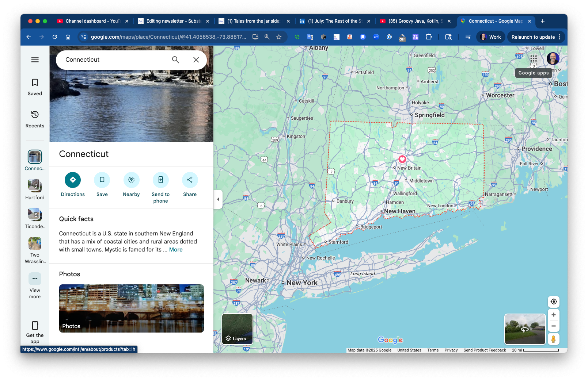
Task: Open the browser extensions puzzle icon
Action: click(x=429, y=37)
